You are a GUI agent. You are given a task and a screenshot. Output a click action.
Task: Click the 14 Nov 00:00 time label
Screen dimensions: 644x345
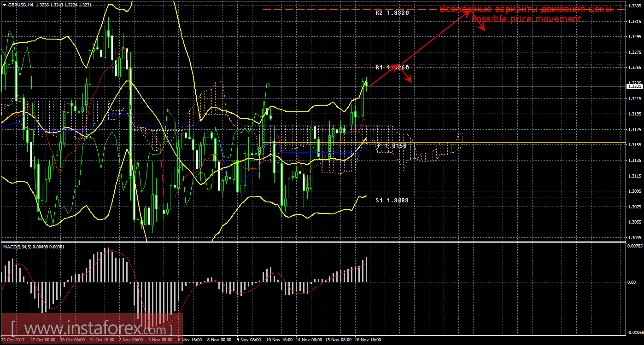(309, 340)
